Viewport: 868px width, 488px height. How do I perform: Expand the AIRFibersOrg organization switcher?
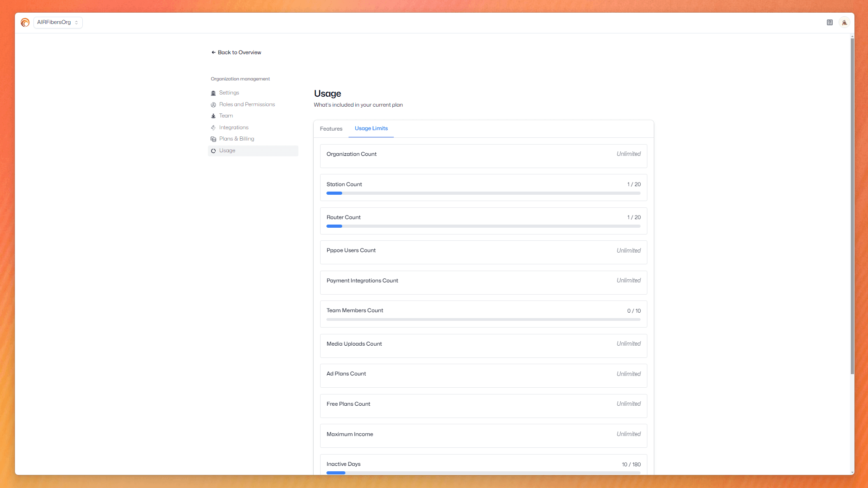pos(58,23)
